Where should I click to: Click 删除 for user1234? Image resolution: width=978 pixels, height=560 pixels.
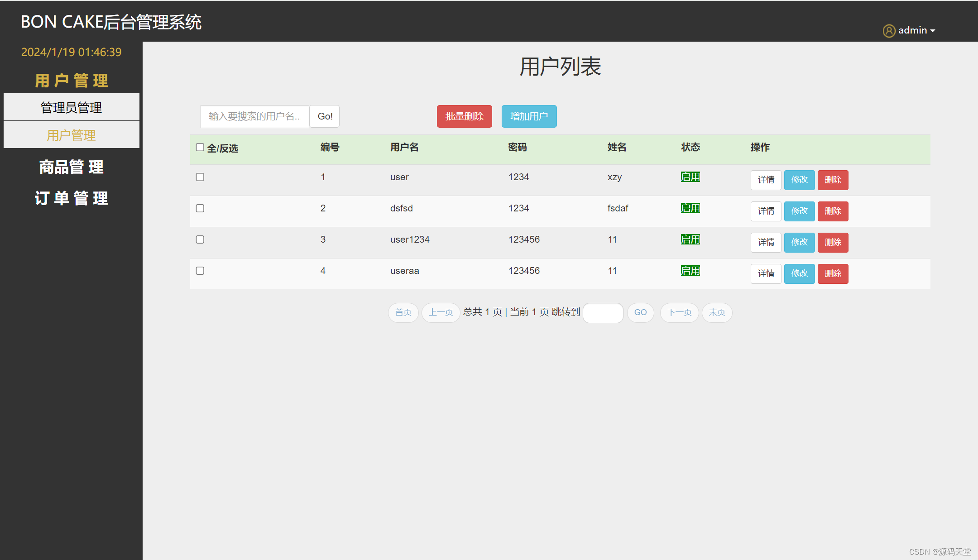tap(833, 242)
